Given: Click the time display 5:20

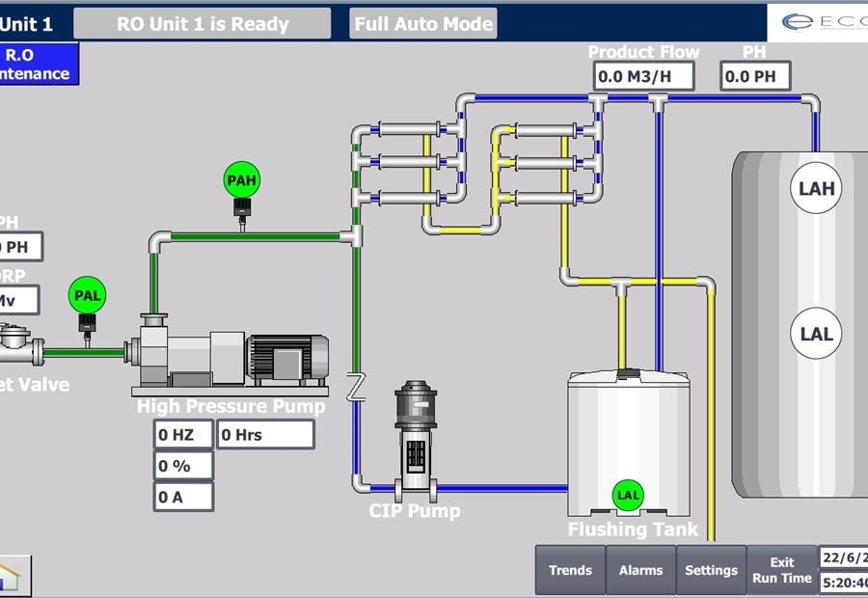Looking at the screenshot, I should click(x=843, y=583).
